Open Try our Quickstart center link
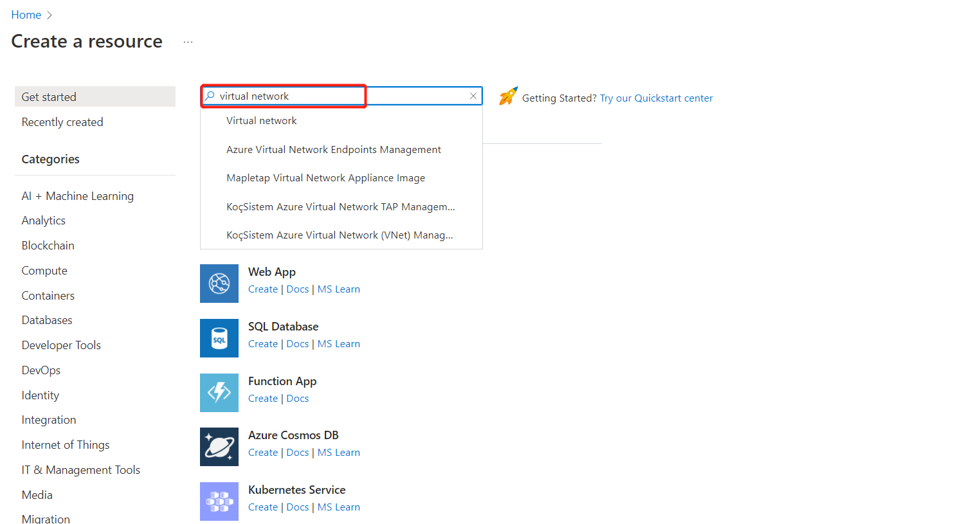980x524 pixels. point(657,98)
